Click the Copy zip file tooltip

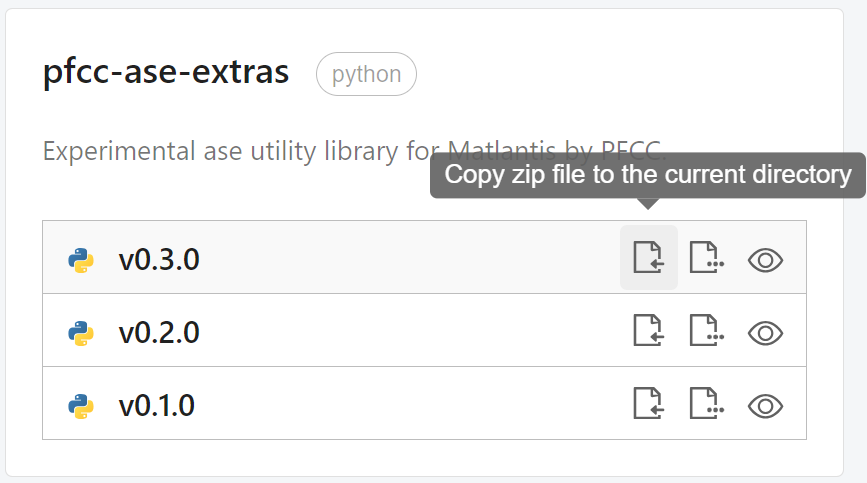[x=647, y=175]
